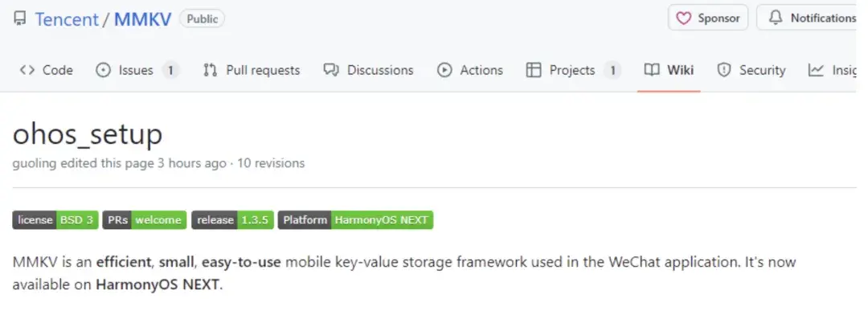The height and width of the screenshot is (315, 868).
Task: Click the Actions play-circle icon
Action: click(x=444, y=70)
